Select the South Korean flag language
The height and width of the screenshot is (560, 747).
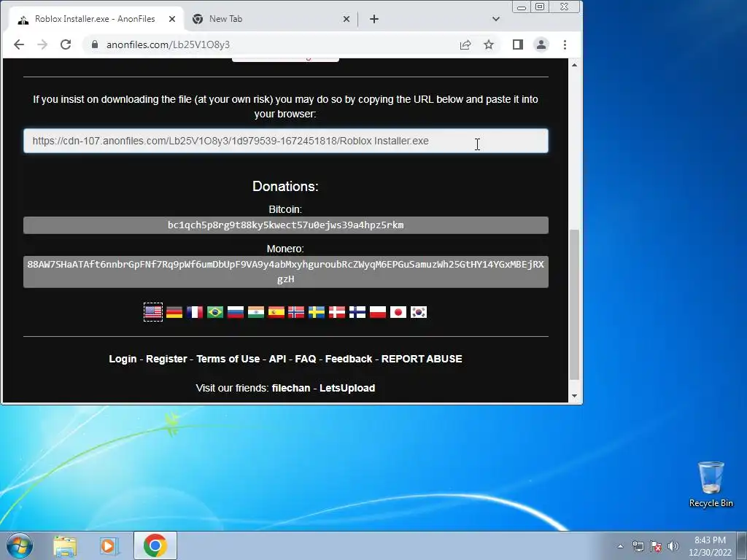coord(419,312)
